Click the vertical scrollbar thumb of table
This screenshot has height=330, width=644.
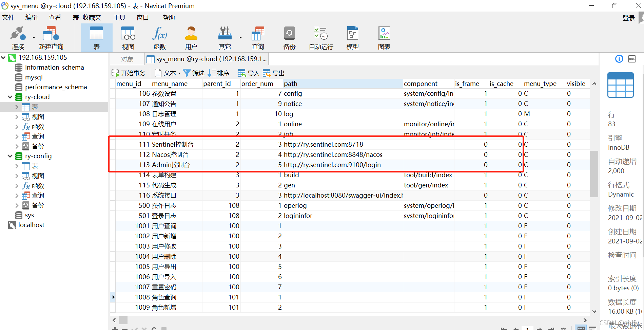click(x=594, y=174)
